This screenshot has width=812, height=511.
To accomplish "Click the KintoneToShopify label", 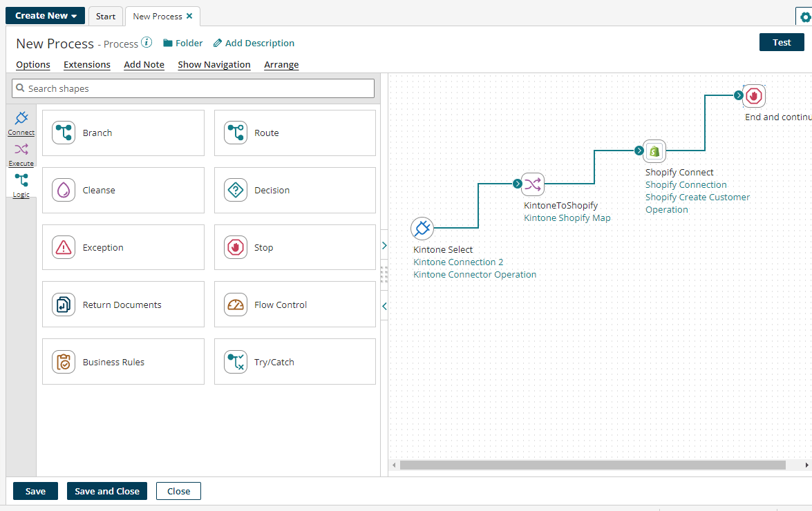I will coord(561,205).
